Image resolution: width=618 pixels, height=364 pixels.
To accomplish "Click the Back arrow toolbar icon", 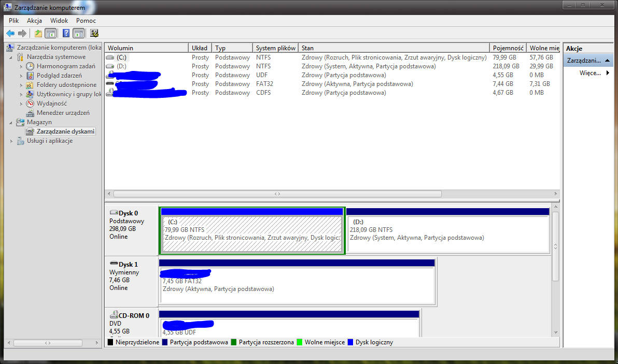I will (10, 34).
